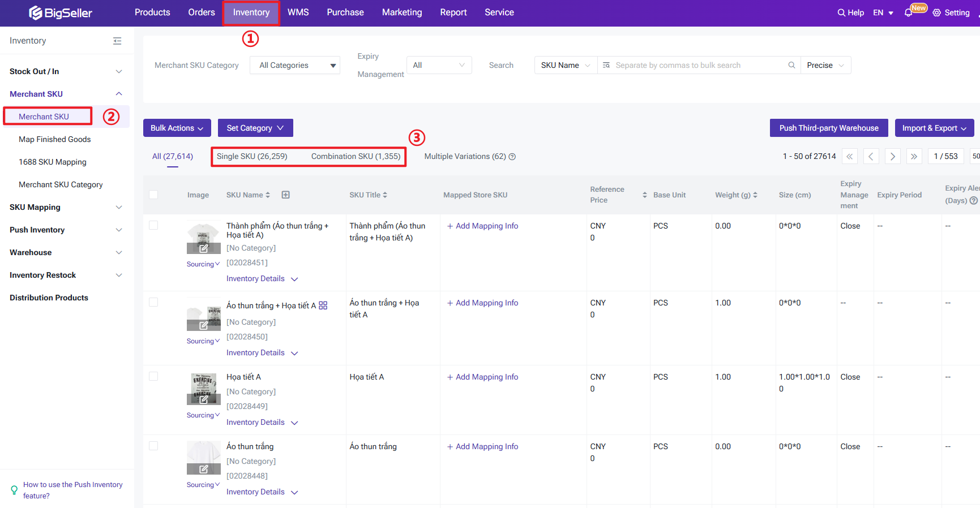Click the notification bell icon

pyautogui.click(x=908, y=12)
